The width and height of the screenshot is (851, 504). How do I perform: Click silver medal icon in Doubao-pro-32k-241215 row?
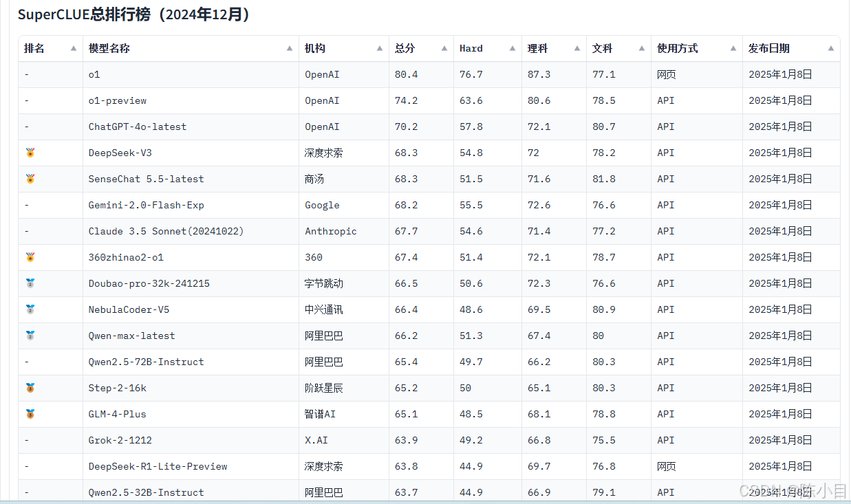[x=30, y=283]
